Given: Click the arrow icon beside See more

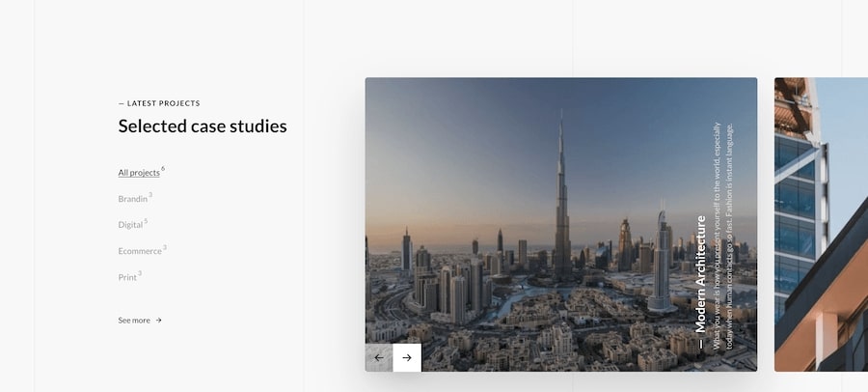Looking at the screenshot, I should (159, 321).
